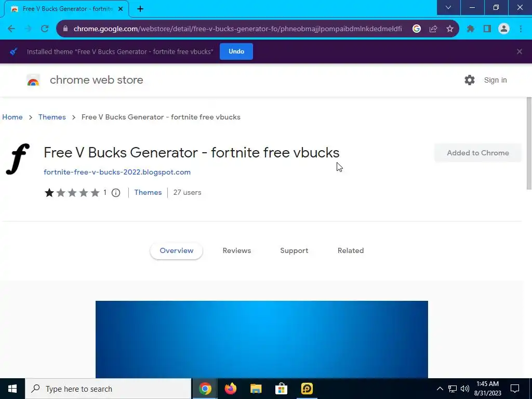Open the Extensions puzzle icon
Screen dimensions: 532x399
point(470,29)
